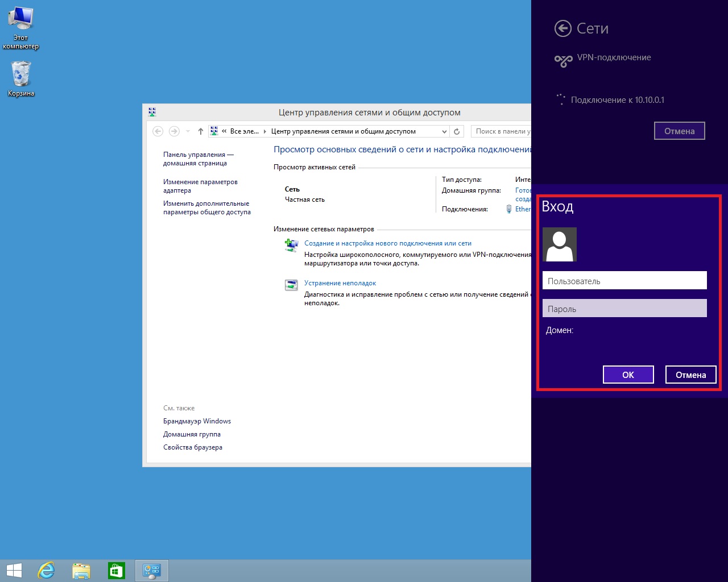The image size is (728, 582).
Task: Open Изменение параметров адаптера link
Action: pos(200,186)
